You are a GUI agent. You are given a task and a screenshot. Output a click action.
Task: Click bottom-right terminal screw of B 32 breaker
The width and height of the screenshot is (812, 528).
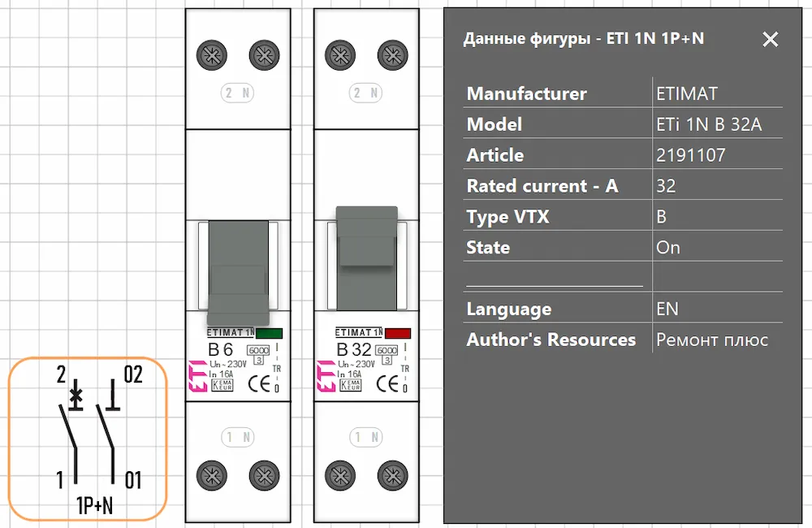pos(392,475)
